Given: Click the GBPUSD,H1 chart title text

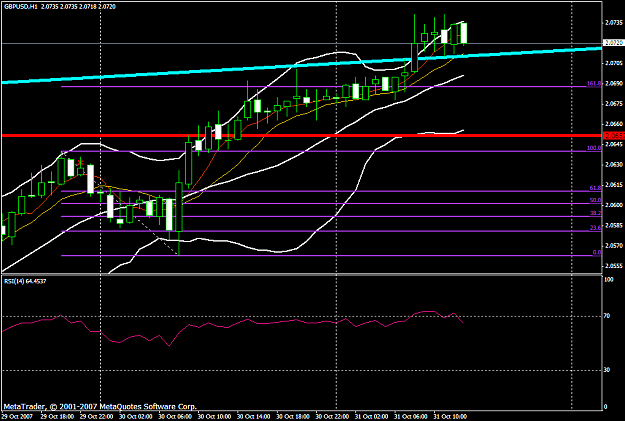Looking at the screenshot, I should click(x=20, y=7).
